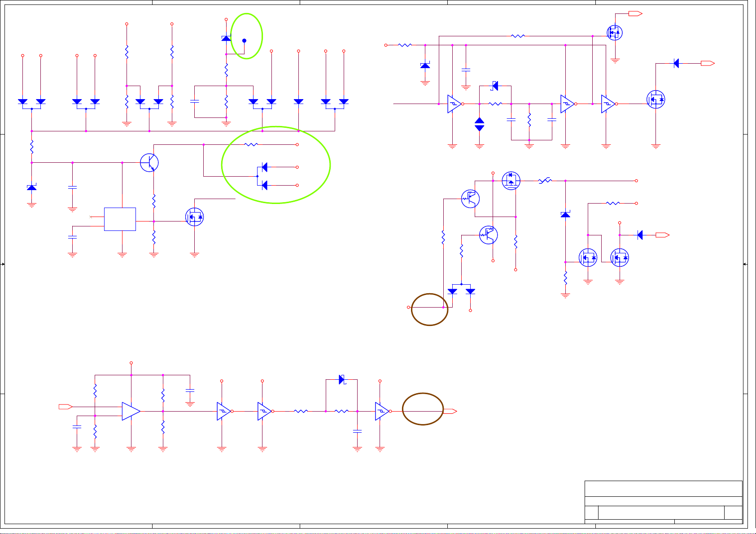Select the MOSFET after the third Schmitt buffer

tap(656, 99)
